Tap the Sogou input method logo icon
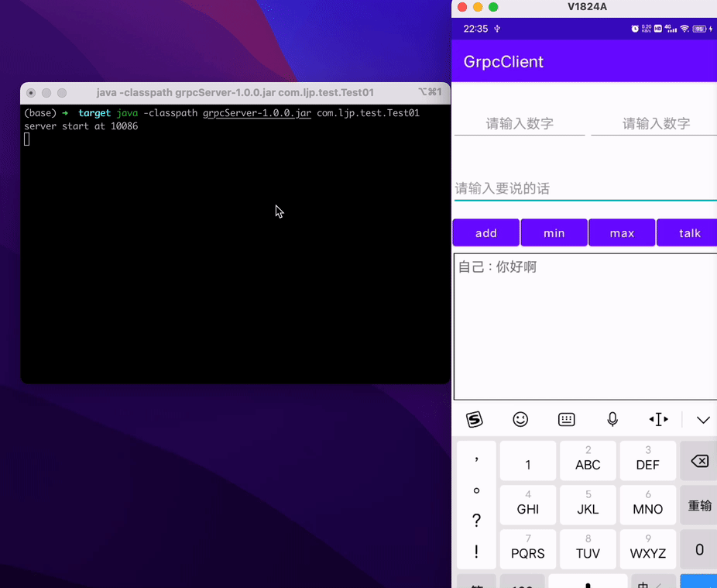The image size is (717, 588). [x=474, y=419]
